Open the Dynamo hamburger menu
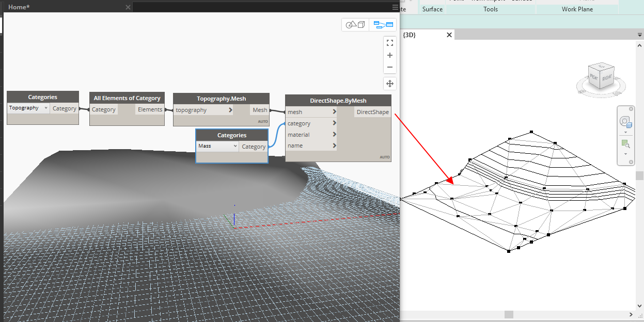Image resolution: width=644 pixels, height=322 pixels. (x=395, y=7)
